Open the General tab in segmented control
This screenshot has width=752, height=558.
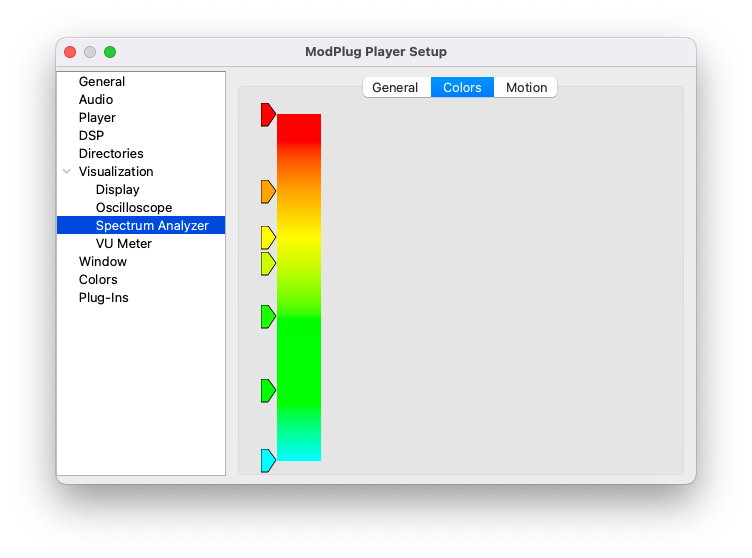pos(395,88)
